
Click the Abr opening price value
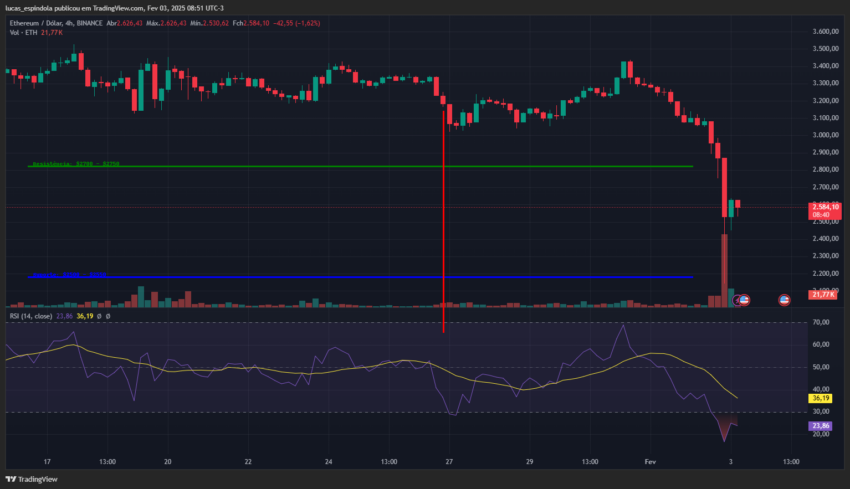pyautogui.click(x=130, y=23)
